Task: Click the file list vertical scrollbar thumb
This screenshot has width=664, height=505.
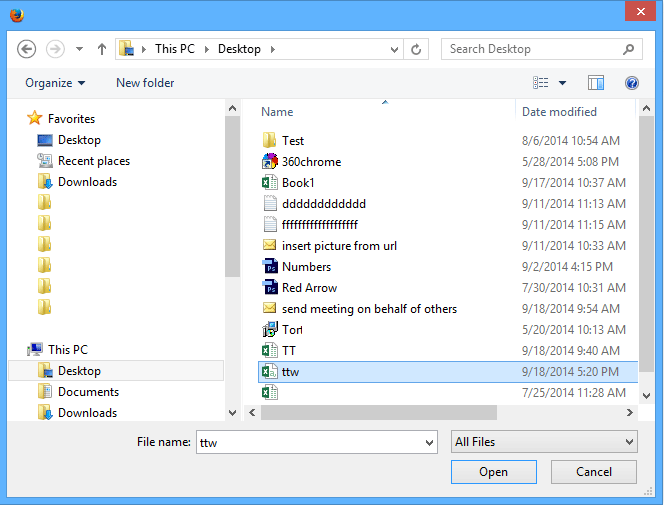Action: [646, 244]
